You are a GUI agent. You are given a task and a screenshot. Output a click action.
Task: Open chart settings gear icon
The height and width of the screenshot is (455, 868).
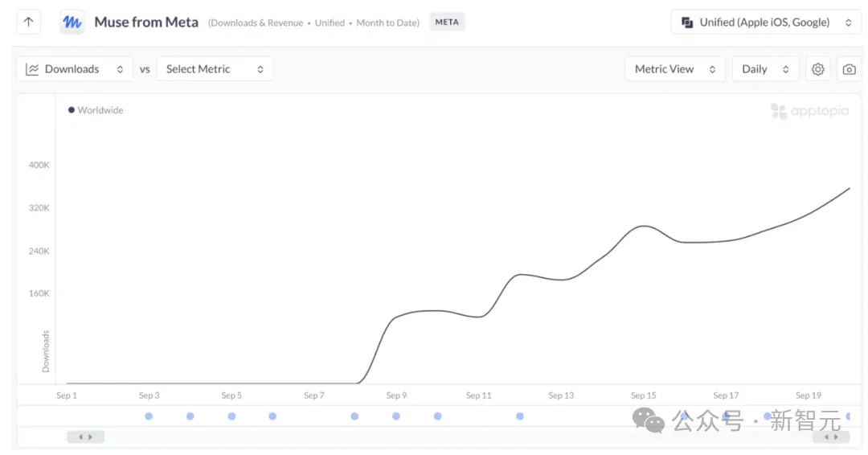[817, 69]
